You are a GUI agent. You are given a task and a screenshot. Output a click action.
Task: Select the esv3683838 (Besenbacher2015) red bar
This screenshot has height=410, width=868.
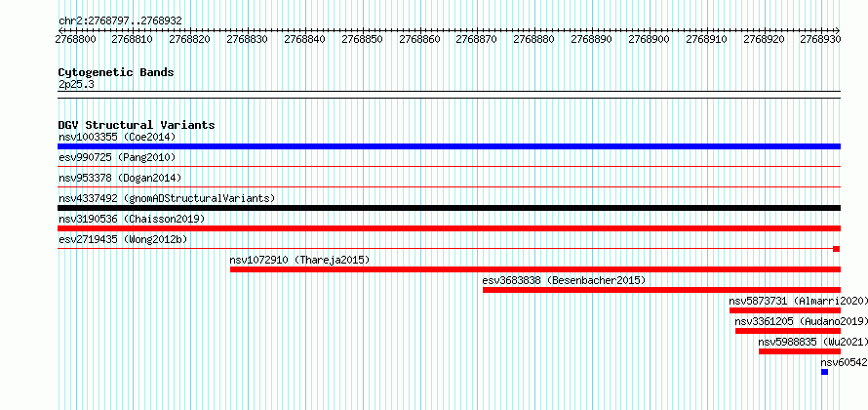661,290
